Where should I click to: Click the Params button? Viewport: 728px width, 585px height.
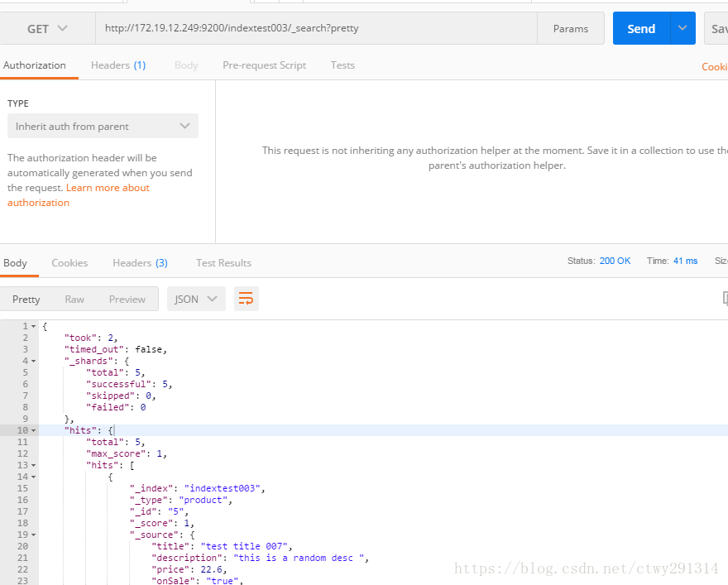(571, 29)
